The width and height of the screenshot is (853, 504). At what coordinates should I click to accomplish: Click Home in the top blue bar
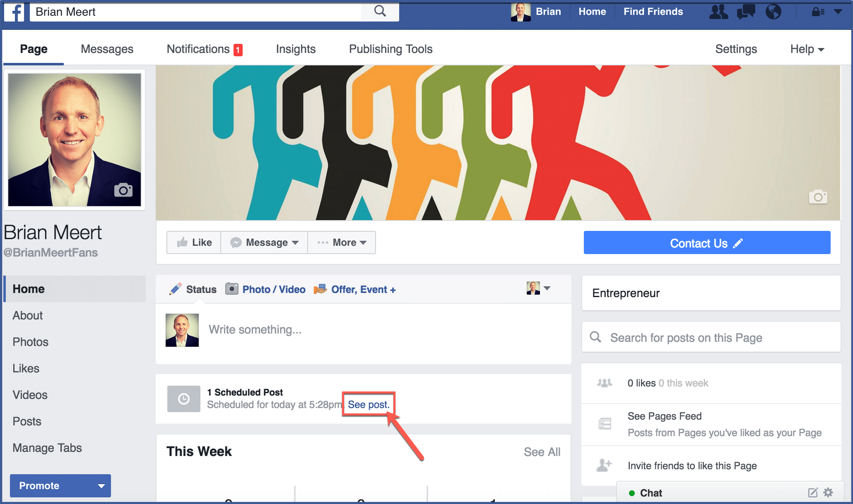[592, 12]
